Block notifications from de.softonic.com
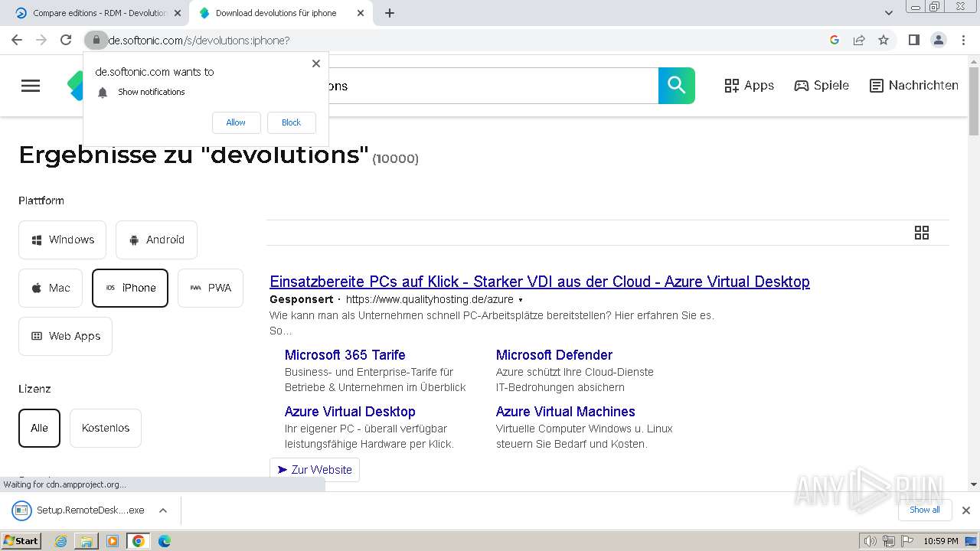Image resolution: width=980 pixels, height=551 pixels. click(291, 122)
